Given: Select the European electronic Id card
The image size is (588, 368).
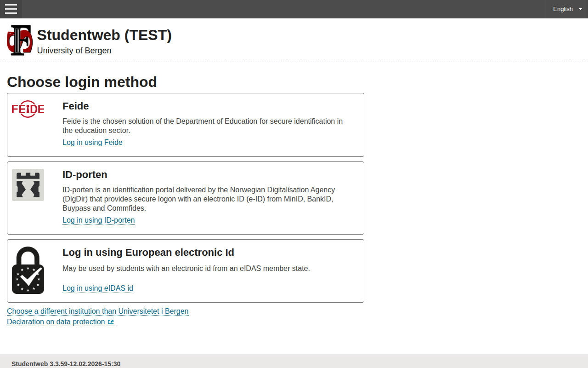Looking at the screenshot, I should pyautogui.click(x=186, y=270).
